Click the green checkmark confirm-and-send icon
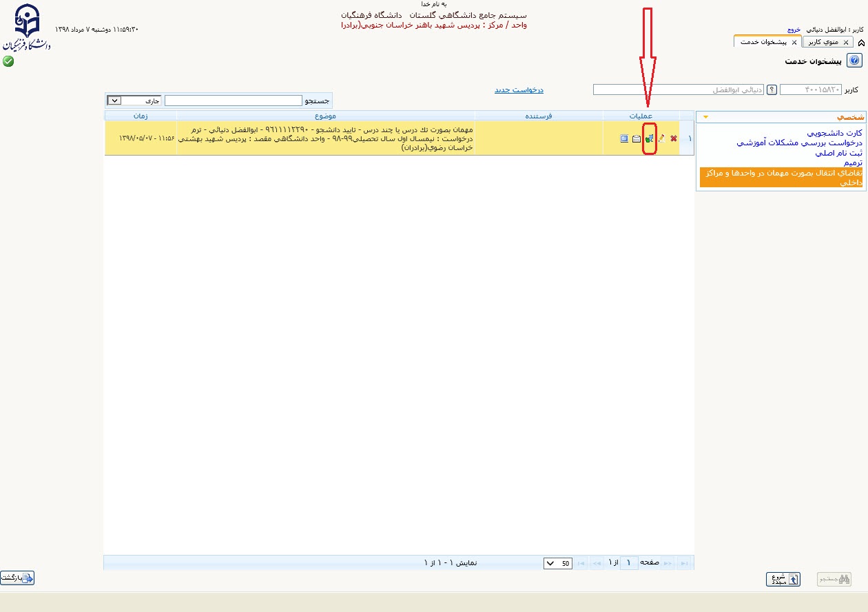868x612 pixels. [x=649, y=138]
